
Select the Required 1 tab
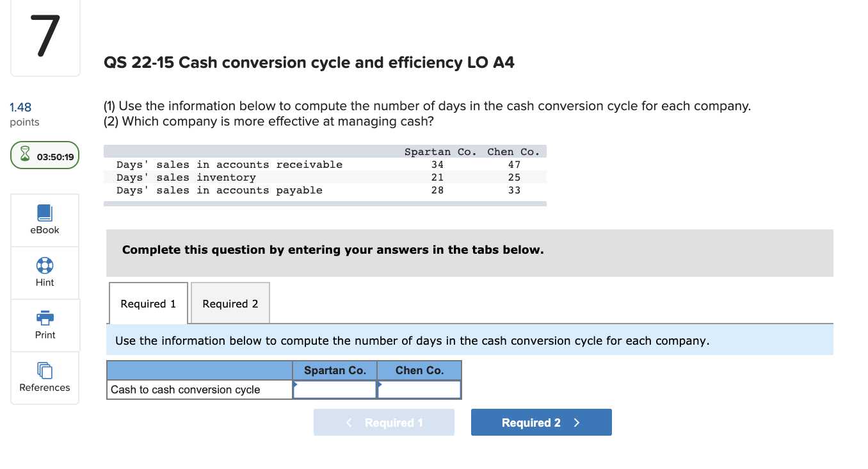pyautogui.click(x=148, y=302)
